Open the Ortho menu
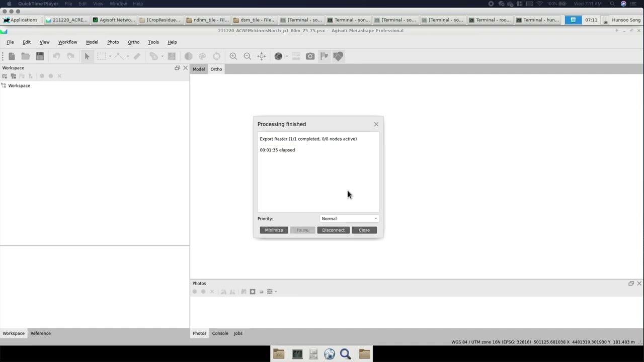 pos(133,42)
